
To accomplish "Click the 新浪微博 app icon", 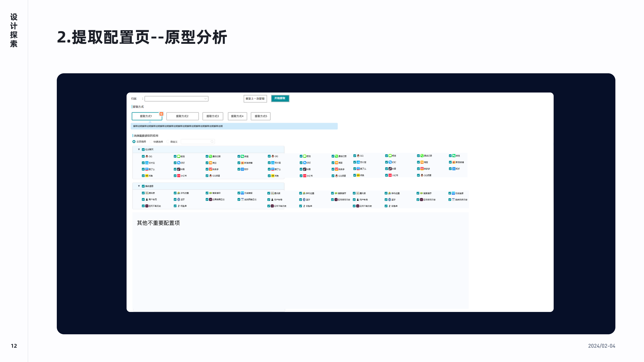I will [242, 163].
